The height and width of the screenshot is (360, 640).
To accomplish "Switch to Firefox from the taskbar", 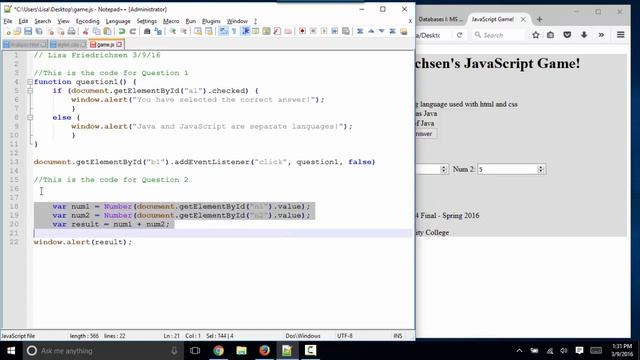I will (264, 351).
